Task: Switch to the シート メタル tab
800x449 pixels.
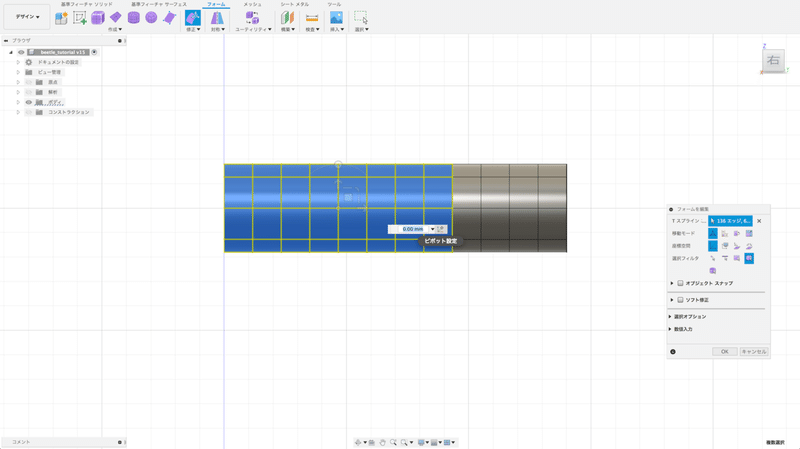Action: (x=294, y=4)
